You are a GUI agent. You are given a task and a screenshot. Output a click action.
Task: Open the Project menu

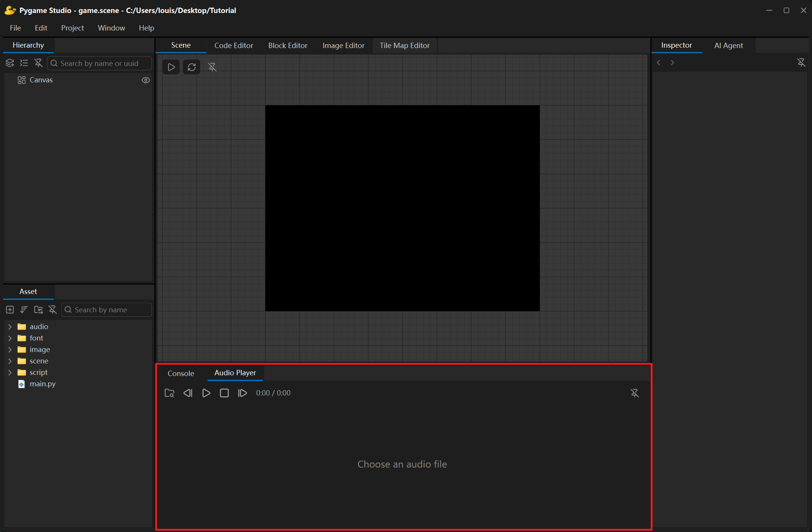click(x=72, y=28)
